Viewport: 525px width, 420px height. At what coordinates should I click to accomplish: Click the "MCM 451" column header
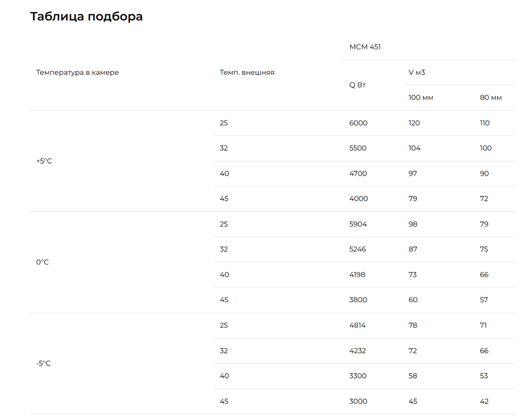365,47
